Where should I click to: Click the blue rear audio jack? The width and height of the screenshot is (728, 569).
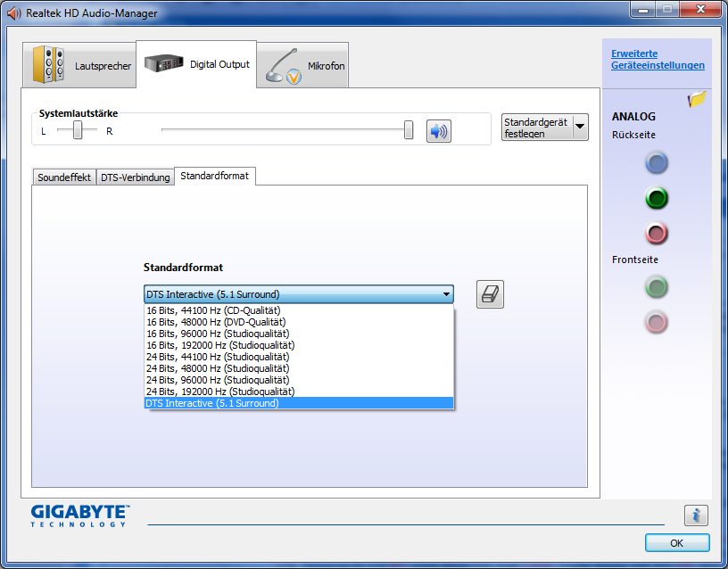point(657,163)
